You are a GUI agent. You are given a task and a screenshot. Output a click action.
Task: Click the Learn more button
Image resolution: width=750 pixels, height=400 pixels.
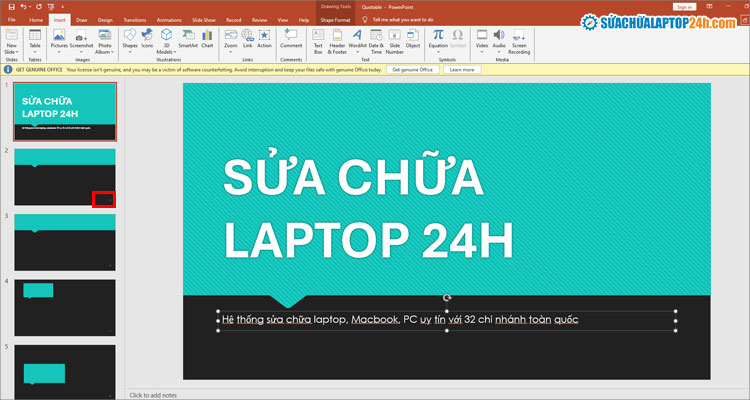pos(461,70)
